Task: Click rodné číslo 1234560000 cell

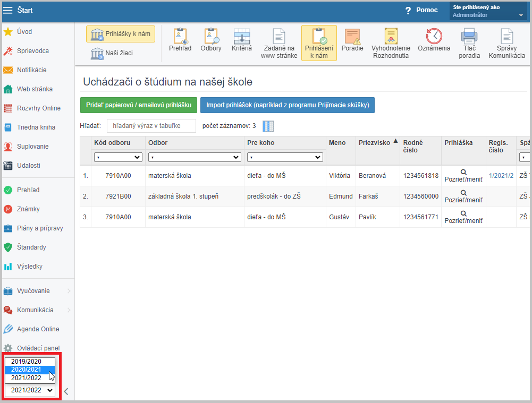Action: [421, 196]
